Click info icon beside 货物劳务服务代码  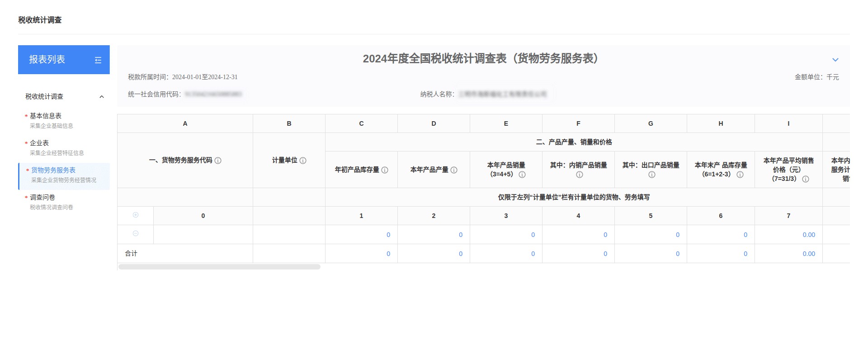[x=218, y=161]
